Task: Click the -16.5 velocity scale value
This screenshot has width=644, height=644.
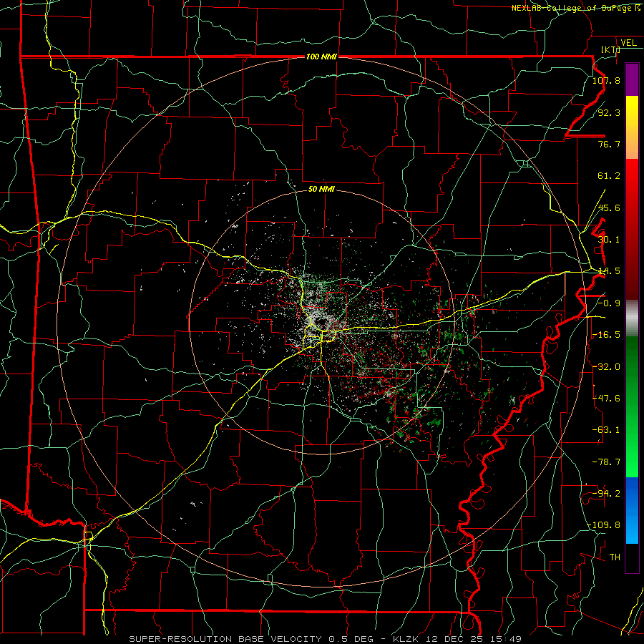Action: tap(606, 335)
